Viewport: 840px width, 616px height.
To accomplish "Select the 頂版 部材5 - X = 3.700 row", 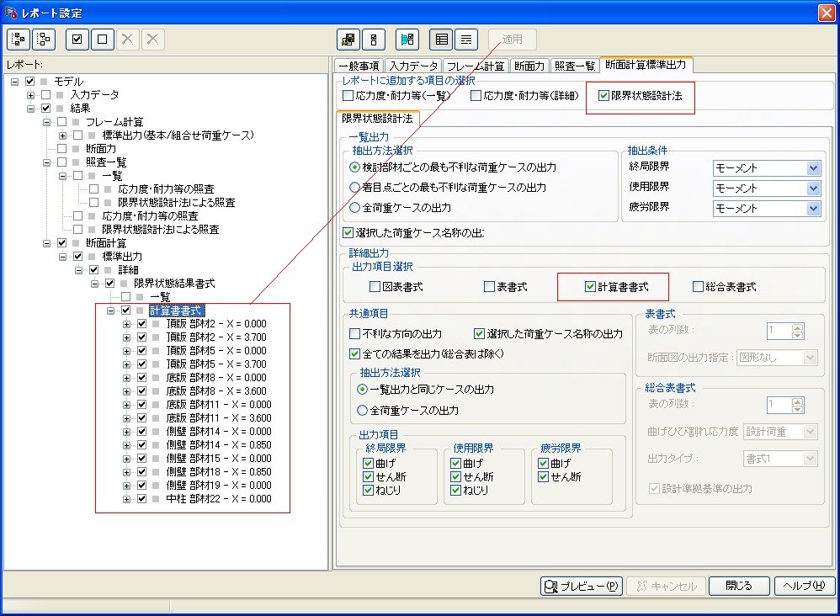I will 216,364.
